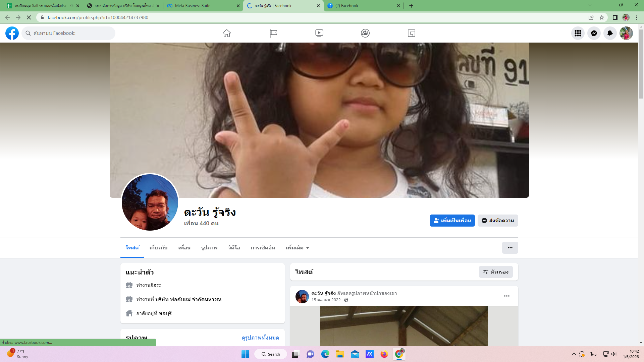644x362 pixels.
Task: Open the notifications bell icon
Action: (610, 33)
